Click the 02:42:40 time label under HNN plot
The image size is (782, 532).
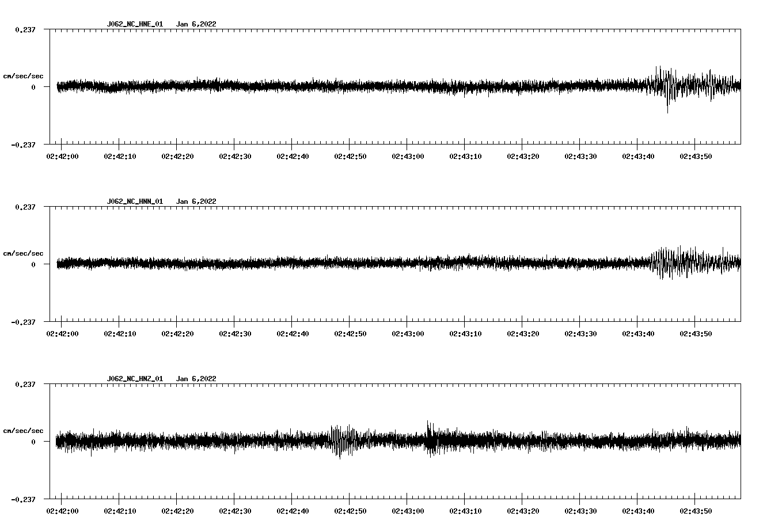click(293, 333)
